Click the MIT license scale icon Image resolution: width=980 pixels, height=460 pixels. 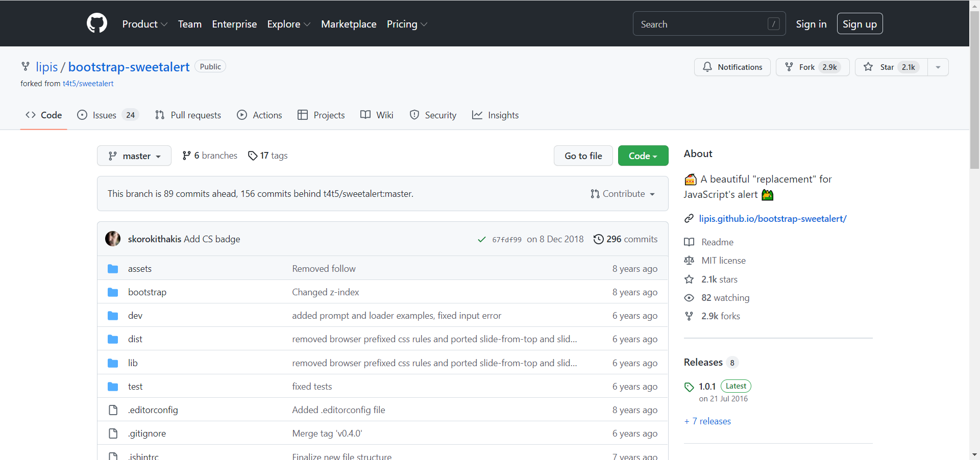coord(689,261)
